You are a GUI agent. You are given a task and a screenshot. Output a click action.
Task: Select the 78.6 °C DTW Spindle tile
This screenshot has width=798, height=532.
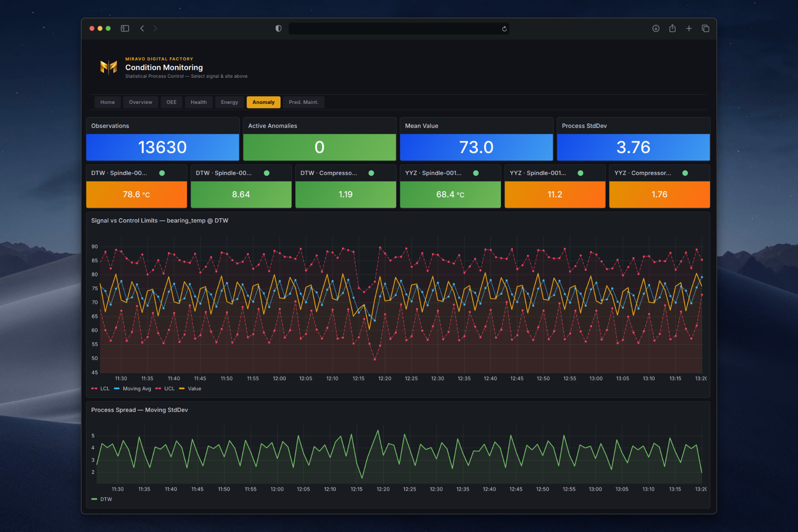[136, 194]
